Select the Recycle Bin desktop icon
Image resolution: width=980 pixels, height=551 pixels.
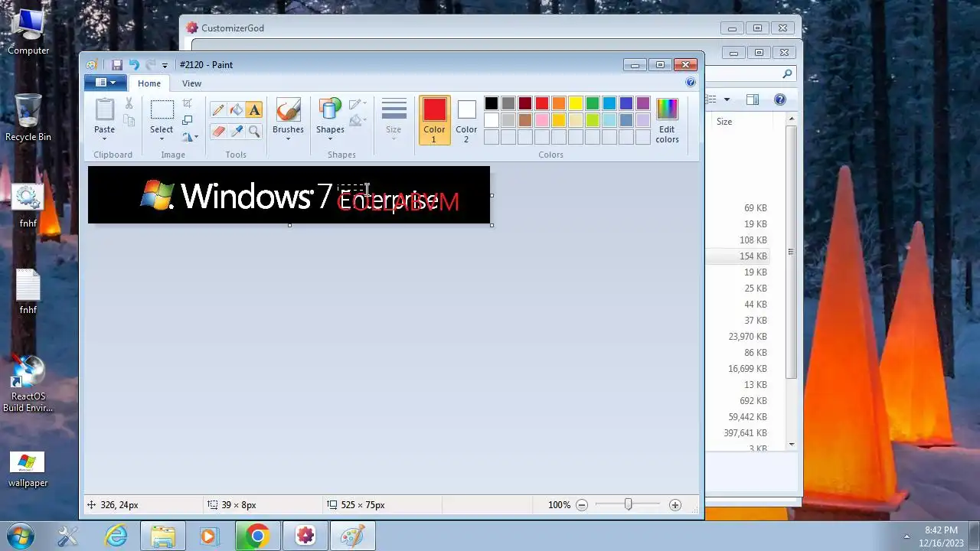coord(28,117)
